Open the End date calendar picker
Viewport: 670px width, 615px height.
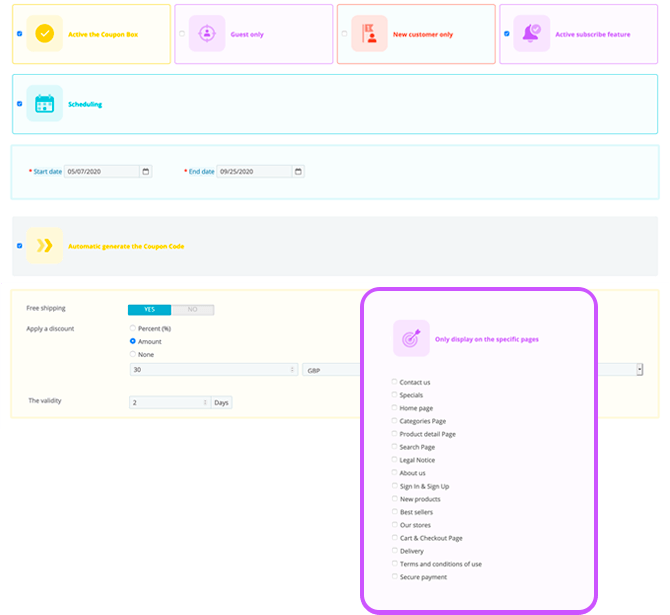tap(298, 171)
